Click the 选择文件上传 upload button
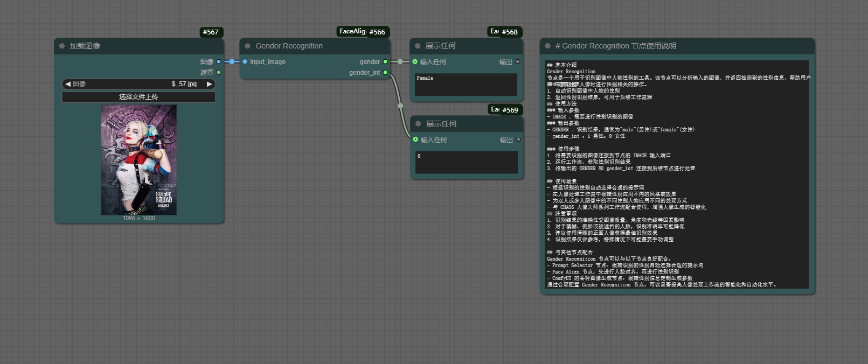The width and height of the screenshot is (868, 364). pyautogui.click(x=138, y=97)
